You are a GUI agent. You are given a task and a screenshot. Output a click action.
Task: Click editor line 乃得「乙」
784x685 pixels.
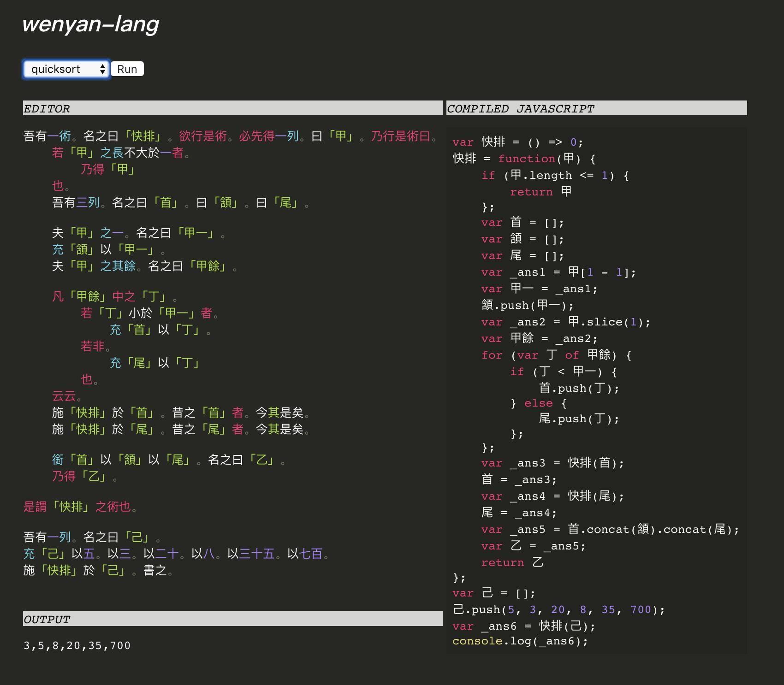pos(84,476)
